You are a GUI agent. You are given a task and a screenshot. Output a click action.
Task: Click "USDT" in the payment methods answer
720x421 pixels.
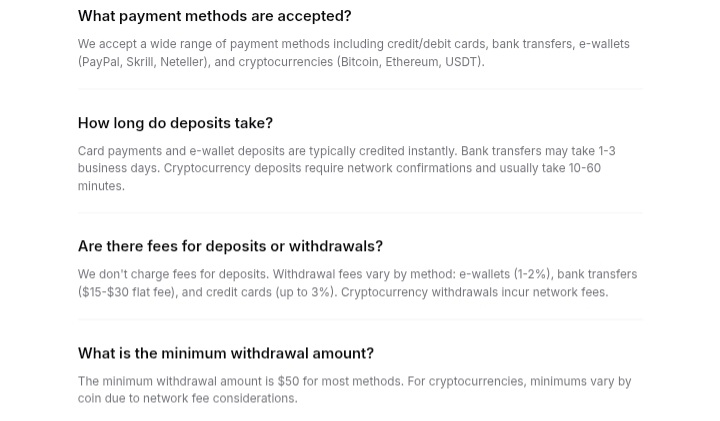pyautogui.click(x=461, y=62)
